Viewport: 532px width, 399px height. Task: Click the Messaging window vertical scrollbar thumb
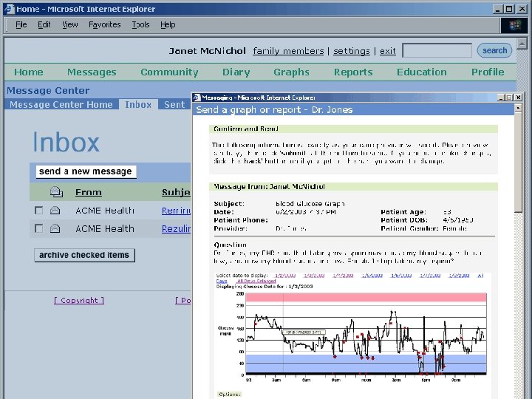click(518, 163)
